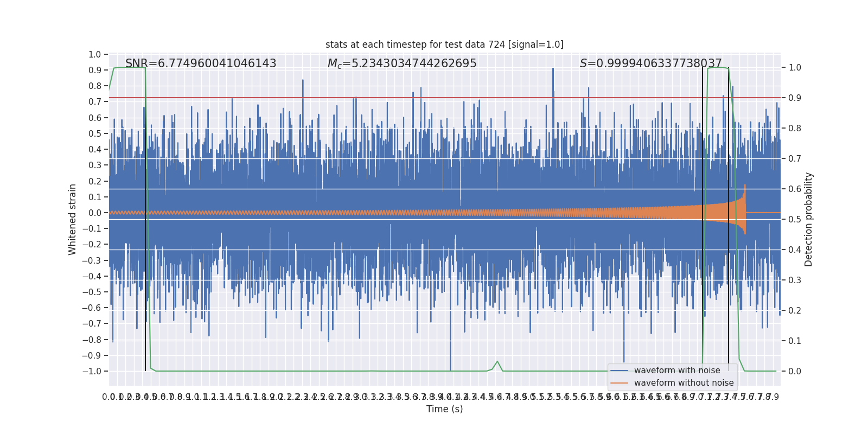Select the 0.8 tick on Whitened strain axis
This screenshot has height=434, width=868.
[x=95, y=86]
